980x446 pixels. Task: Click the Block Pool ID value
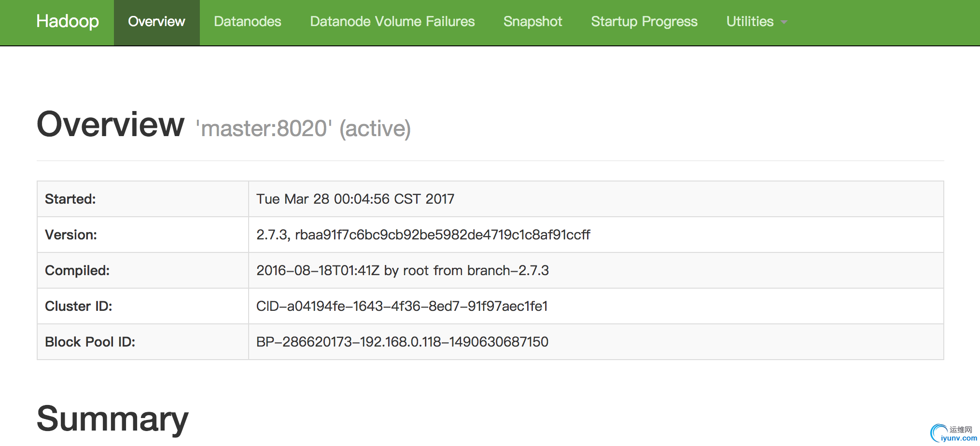click(402, 342)
